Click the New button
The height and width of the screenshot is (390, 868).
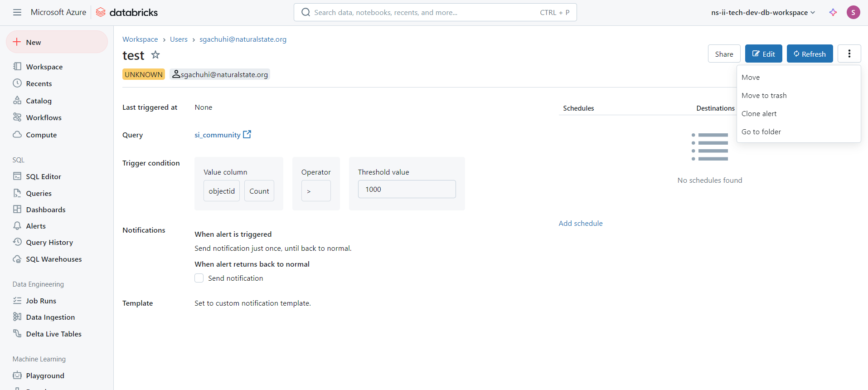point(57,42)
